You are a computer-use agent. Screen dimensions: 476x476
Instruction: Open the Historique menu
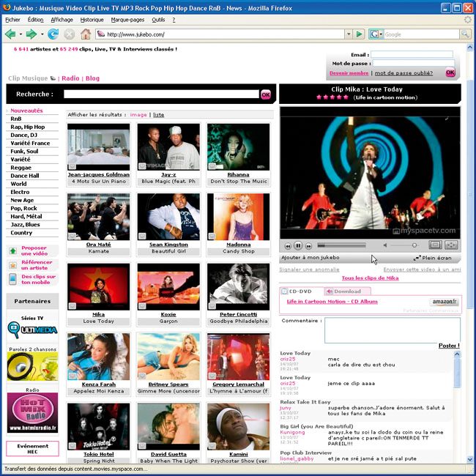(92, 20)
